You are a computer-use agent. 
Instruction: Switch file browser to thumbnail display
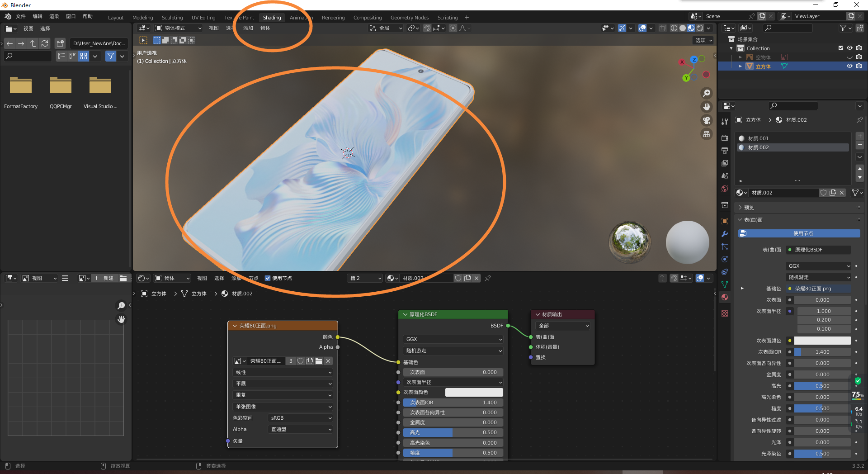[84, 56]
